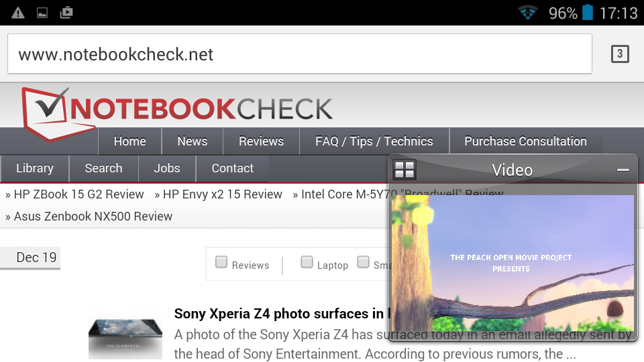Image resolution: width=644 pixels, height=362 pixels.
Task: Tap the Video window title
Action: (x=512, y=170)
